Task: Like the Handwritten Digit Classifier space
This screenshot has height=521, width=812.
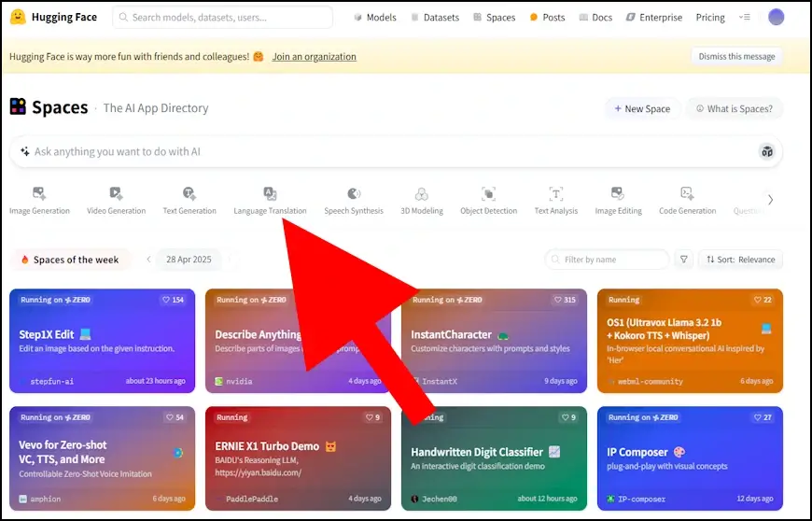Action: pos(568,417)
